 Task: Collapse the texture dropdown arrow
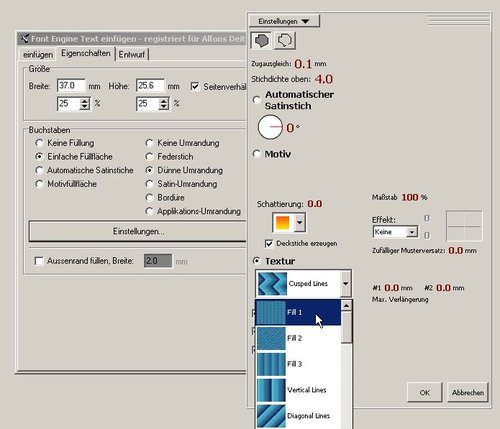click(346, 284)
